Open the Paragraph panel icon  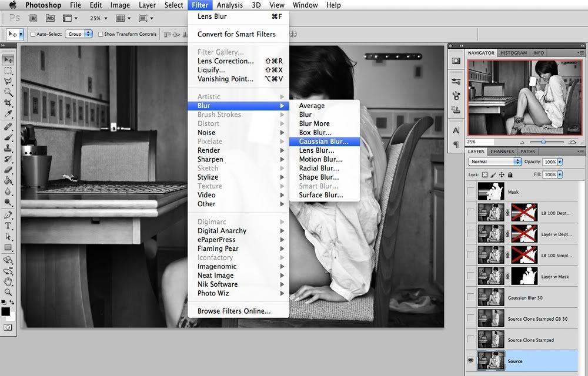(456, 144)
